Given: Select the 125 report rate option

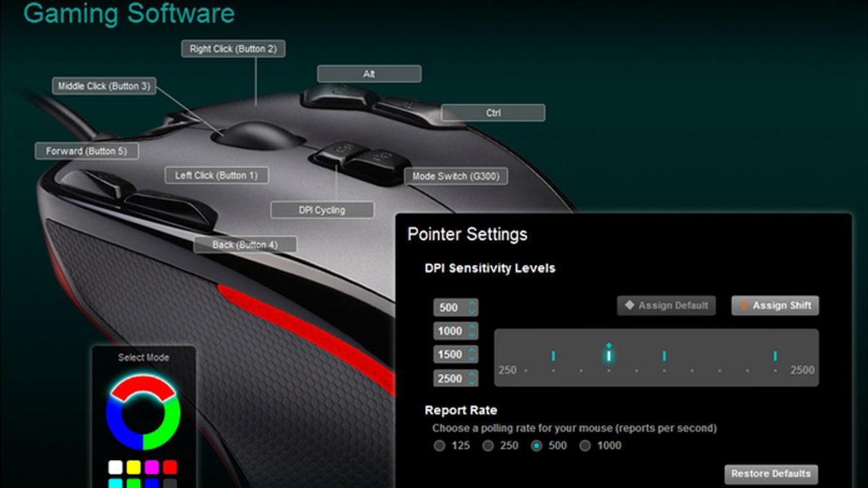Looking at the screenshot, I should click(x=439, y=446).
